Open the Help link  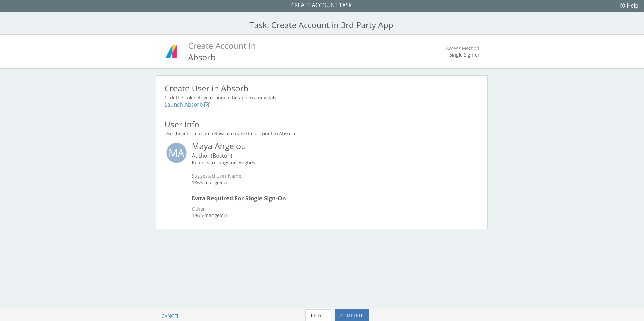click(x=629, y=5)
